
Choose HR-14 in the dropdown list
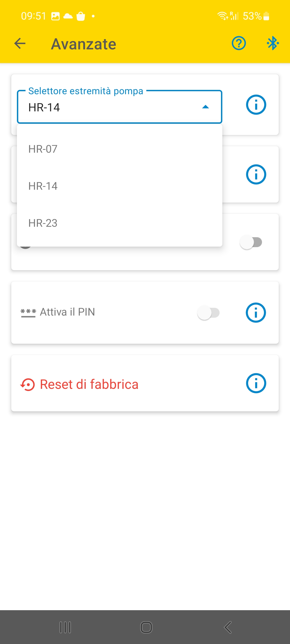pos(119,186)
